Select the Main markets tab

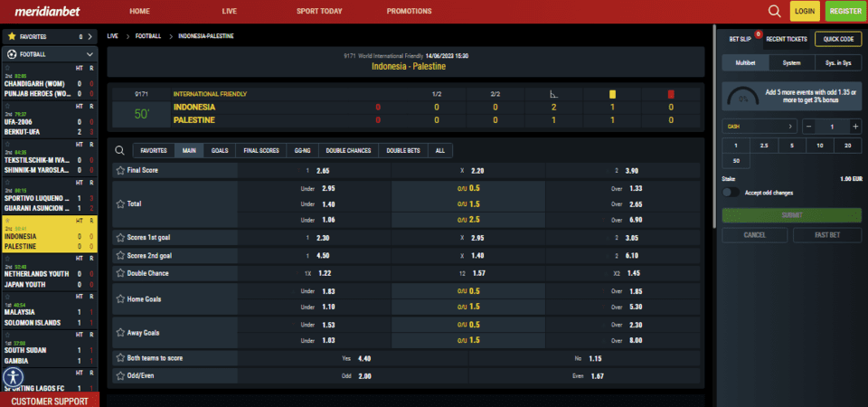point(189,151)
